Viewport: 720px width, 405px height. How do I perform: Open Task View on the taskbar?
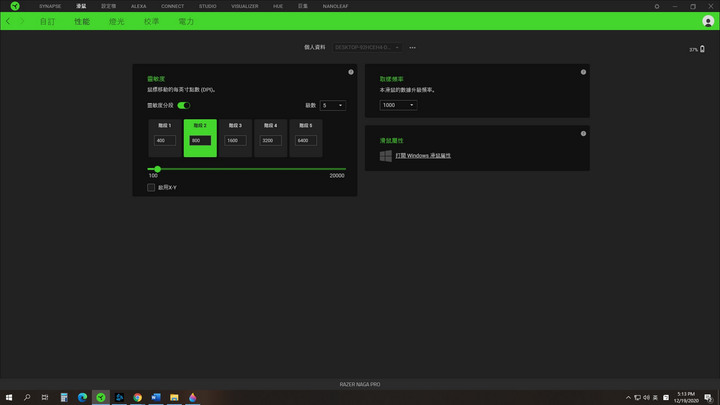click(45, 397)
